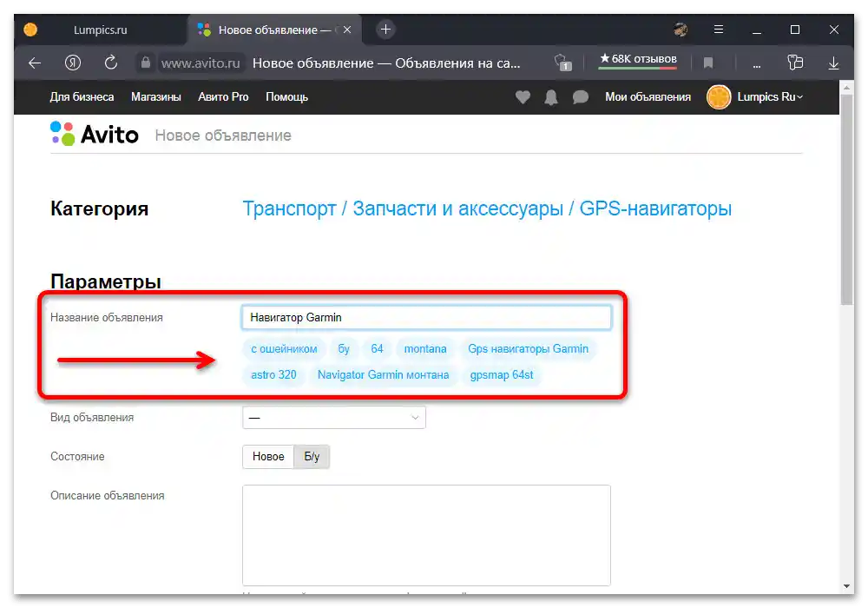Click the Avito logo
868x608 pixels.
tap(94, 134)
